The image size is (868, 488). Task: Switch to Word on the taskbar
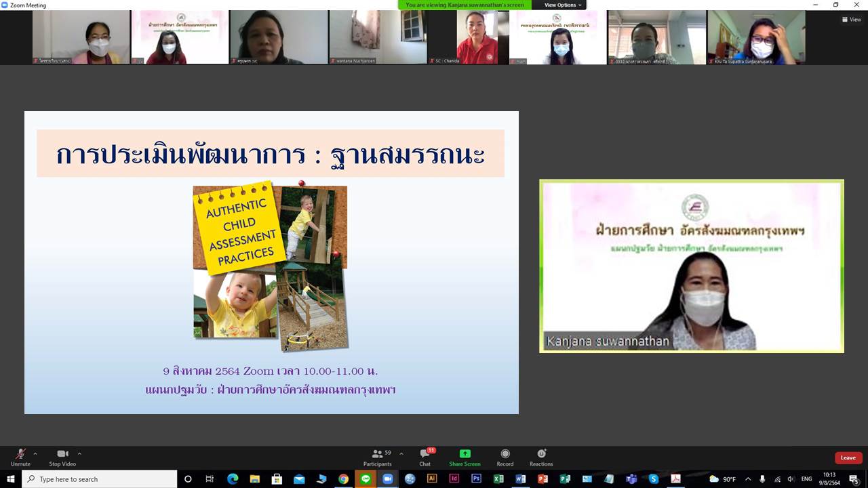click(x=521, y=479)
